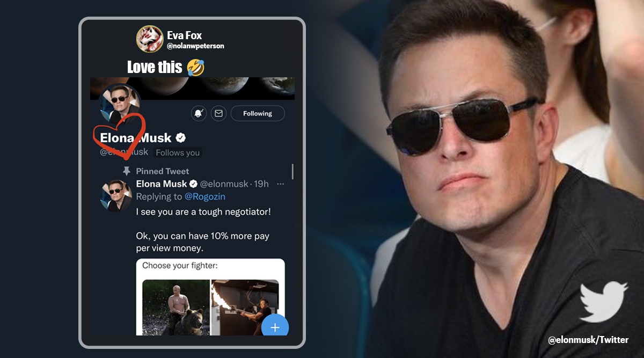
Task: Click the pin icon above the tweet
Action: 127,171
